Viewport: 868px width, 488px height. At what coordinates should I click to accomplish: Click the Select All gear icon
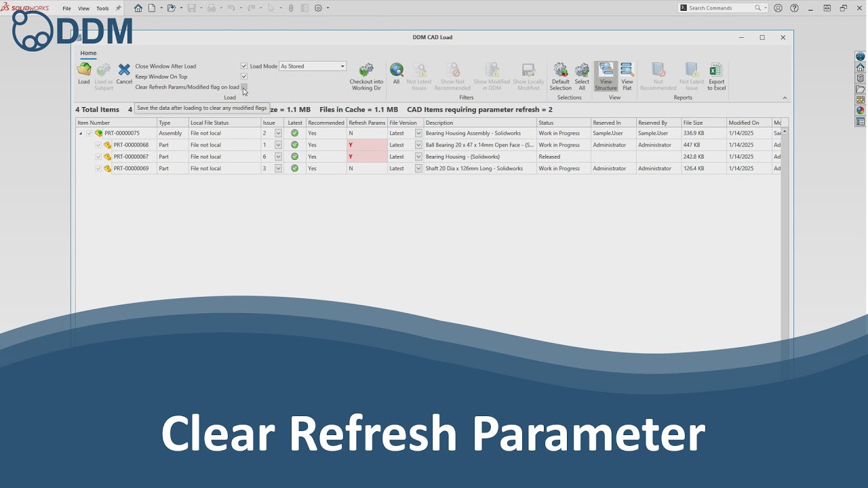coord(582,70)
